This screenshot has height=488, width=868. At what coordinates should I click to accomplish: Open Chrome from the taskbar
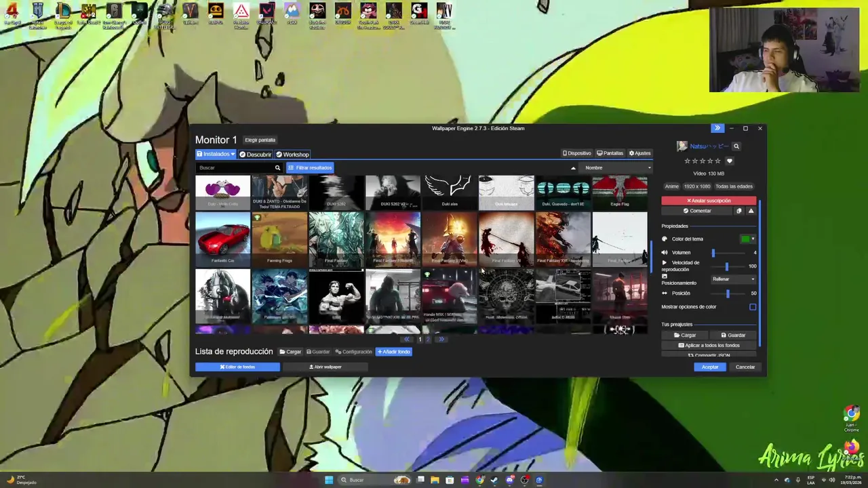(479, 480)
